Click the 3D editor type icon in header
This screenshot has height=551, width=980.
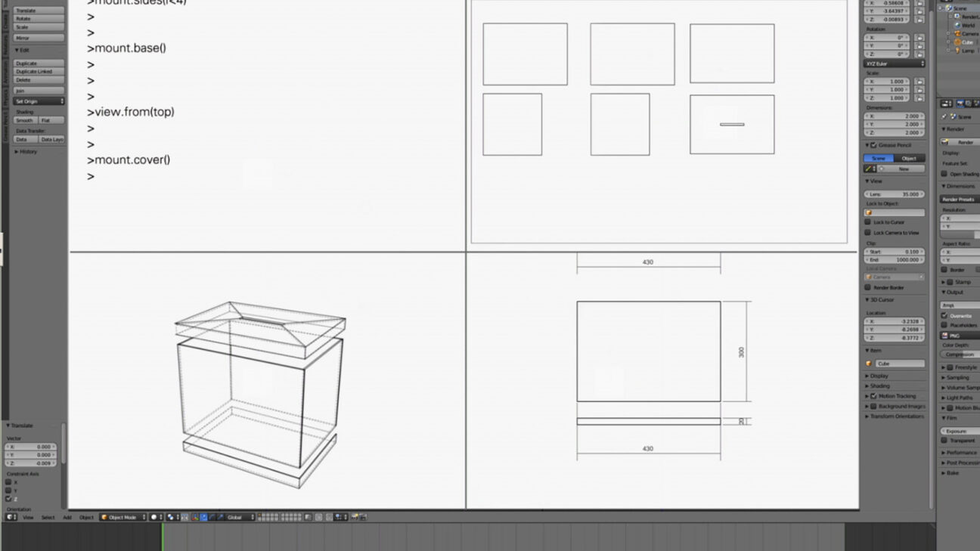[11, 517]
